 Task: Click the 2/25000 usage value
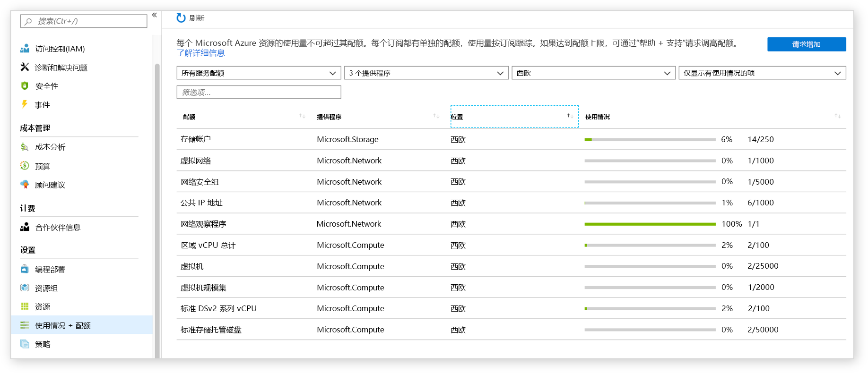tap(763, 266)
